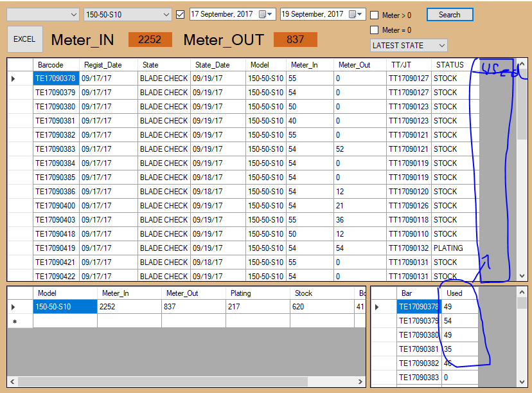The width and height of the screenshot is (532, 393).
Task: Click the top grid vertical scrollbar thumb
Action: [522, 104]
